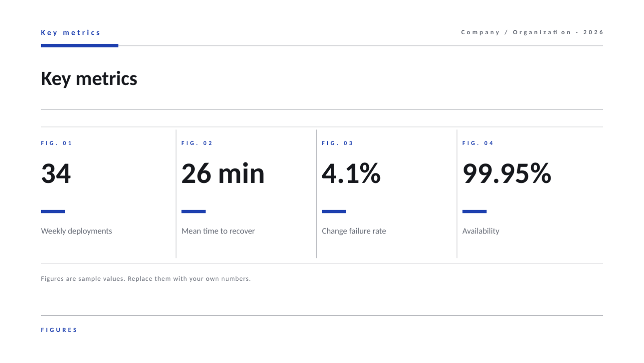
Task: Click the '4.1%' metric value
Action: pyautogui.click(x=351, y=173)
